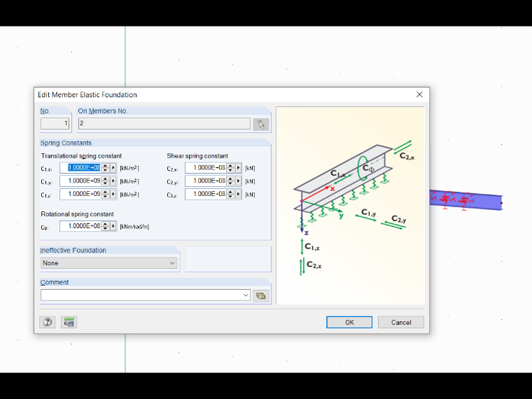Image resolution: width=532 pixels, height=399 pixels.
Task: Close the Edit Member Elastic Foundation dialog
Action: (419, 94)
